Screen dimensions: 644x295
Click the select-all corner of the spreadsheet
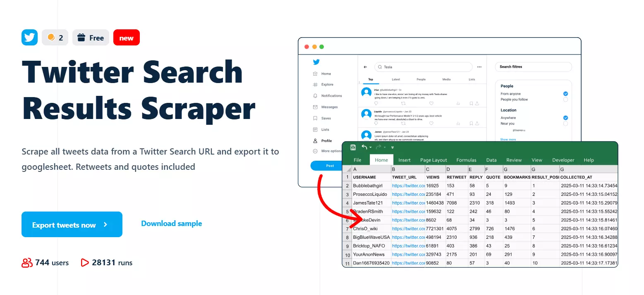tap(347, 169)
